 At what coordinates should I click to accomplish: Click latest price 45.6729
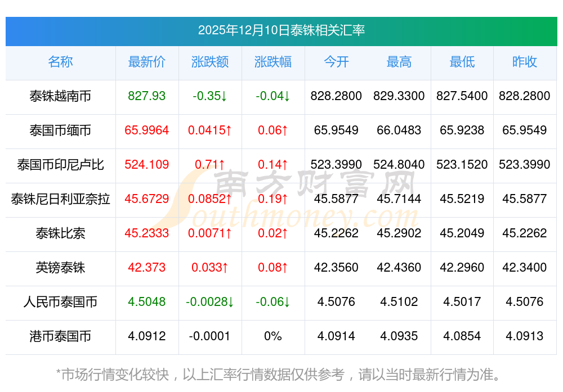click(x=147, y=199)
